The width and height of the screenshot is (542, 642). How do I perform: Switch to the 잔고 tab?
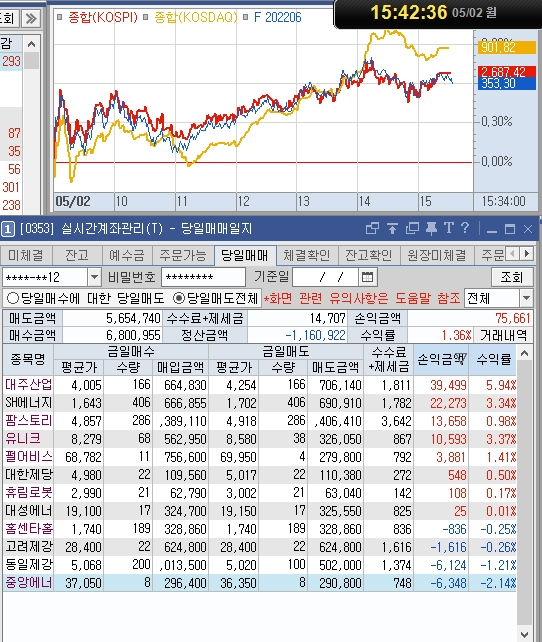point(76,255)
